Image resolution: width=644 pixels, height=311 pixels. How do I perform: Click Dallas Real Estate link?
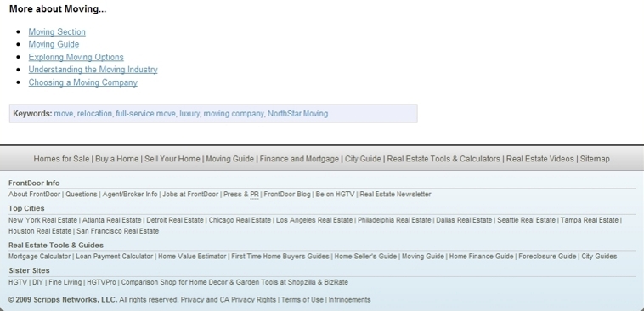click(464, 220)
